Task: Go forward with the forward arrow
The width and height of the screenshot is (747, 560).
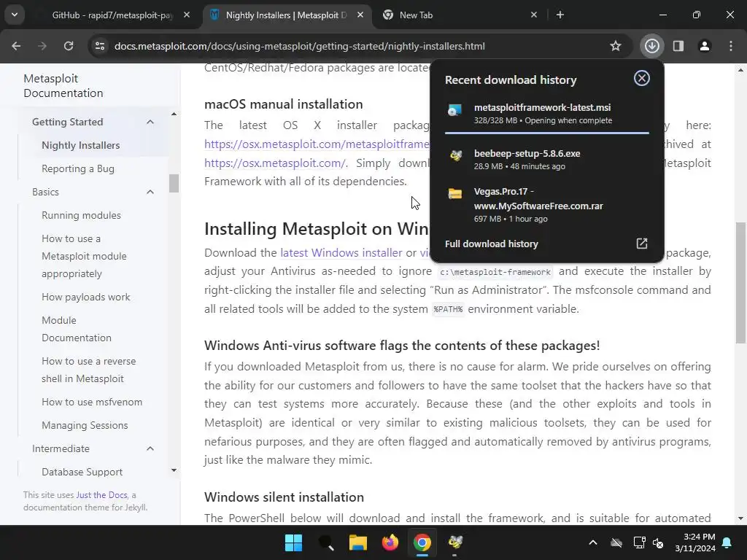Action: click(x=42, y=46)
